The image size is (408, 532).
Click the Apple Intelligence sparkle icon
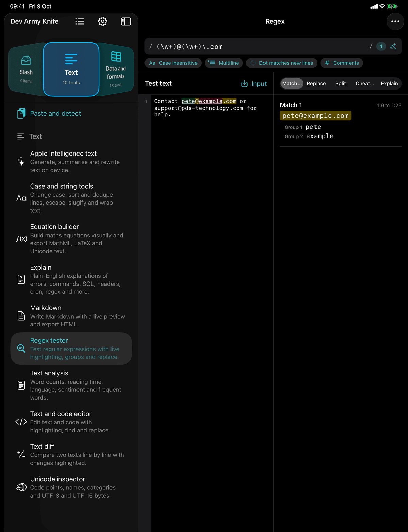point(21,161)
